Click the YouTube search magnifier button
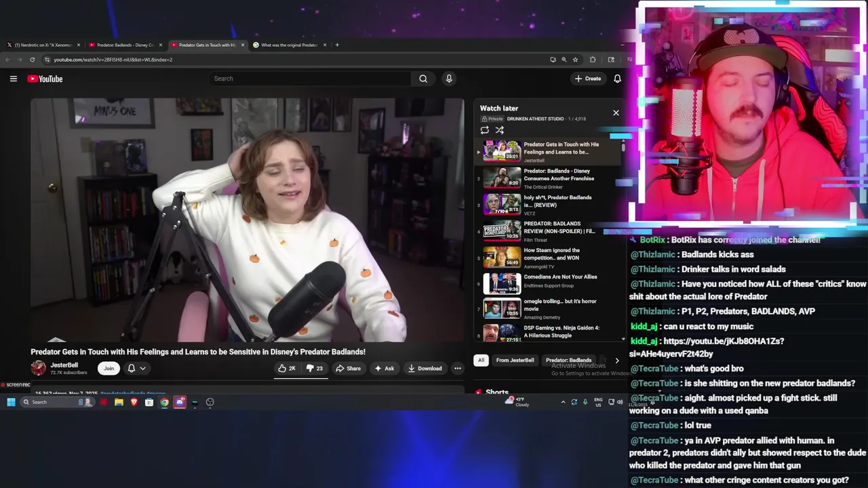The height and width of the screenshot is (488, 868). coord(423,79)
